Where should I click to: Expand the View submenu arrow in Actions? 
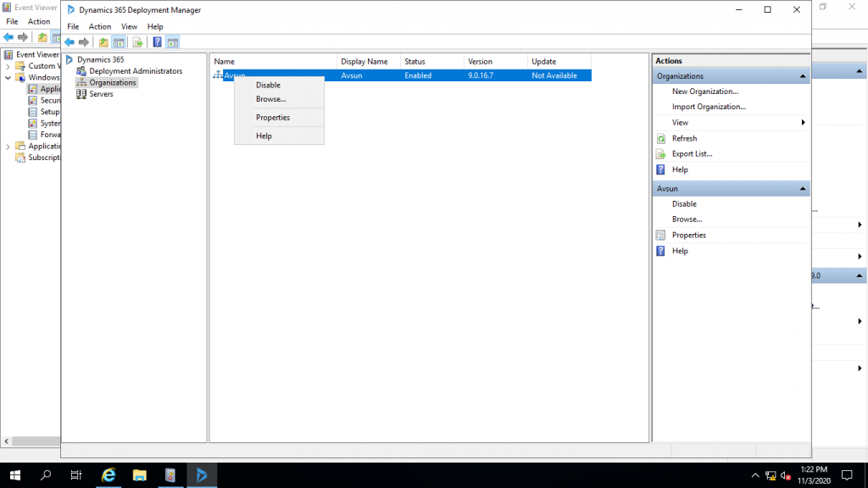coord(802,123)
